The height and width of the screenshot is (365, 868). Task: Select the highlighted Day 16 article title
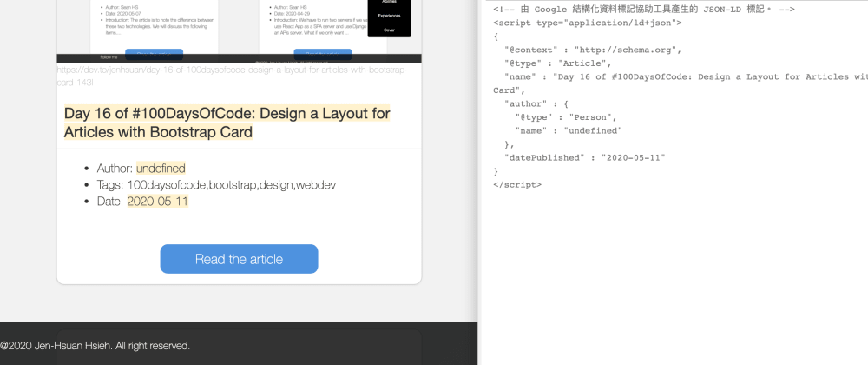[227, 123]
